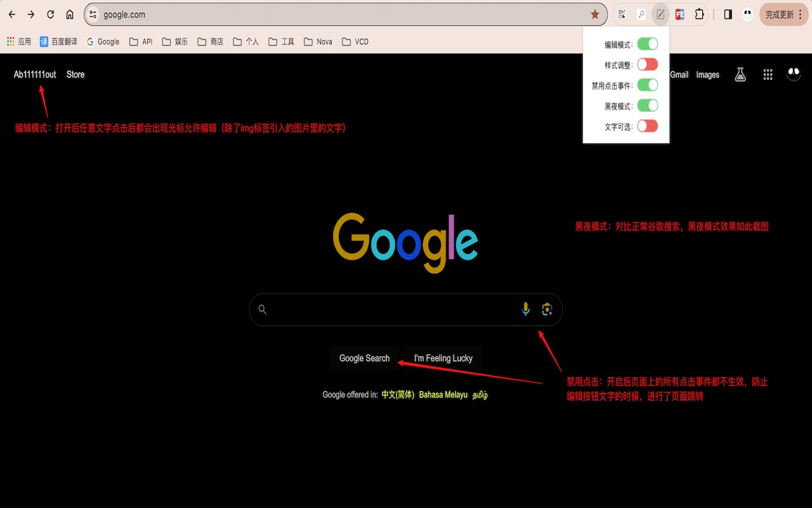This screenshot has width=812, height=508.
Task: Click the browser forward arrow
Action: click(30, 15)
